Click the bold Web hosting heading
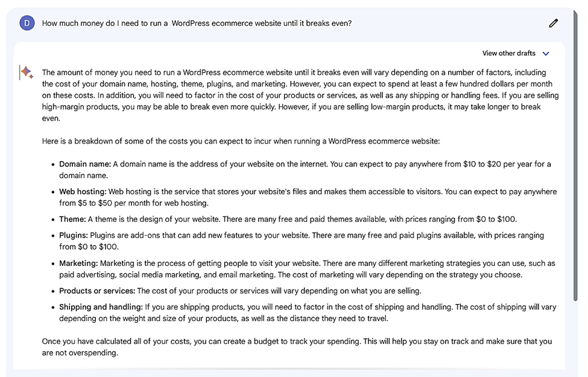This screenshot has width=588, height=377. pyautogui.click(x=83, y=192)
